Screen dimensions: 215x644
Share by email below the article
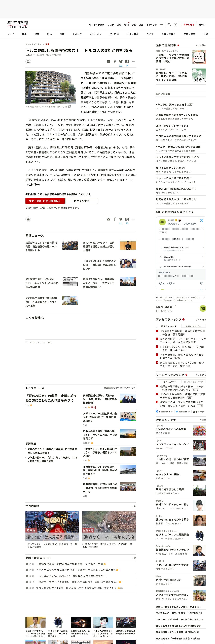(x=108, y=219)
